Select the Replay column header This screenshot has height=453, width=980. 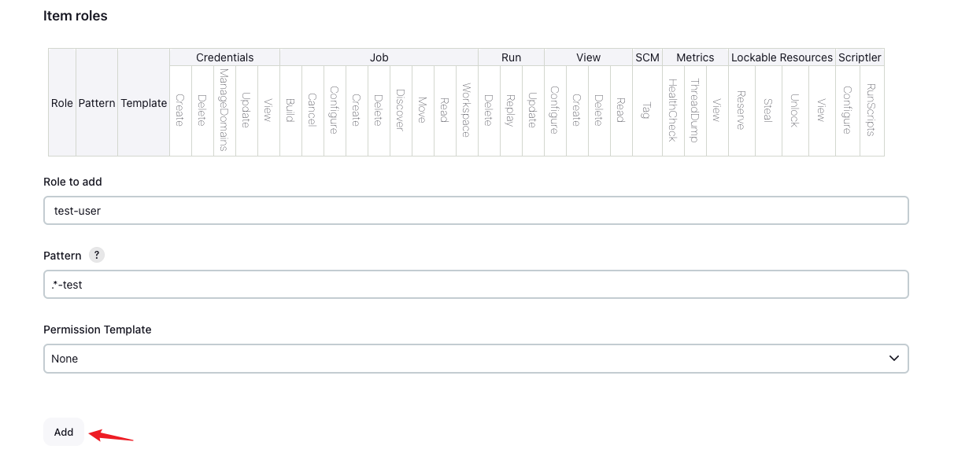tap(511, 110)
